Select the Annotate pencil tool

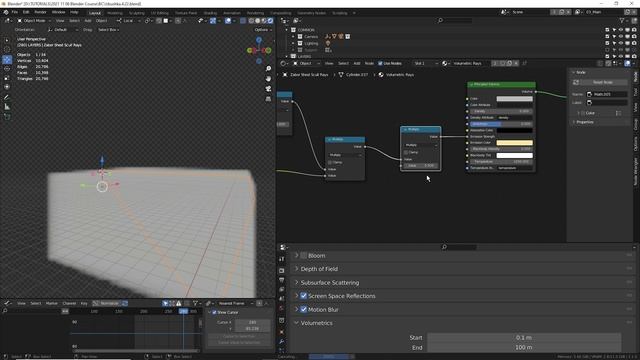click(7, 97)
